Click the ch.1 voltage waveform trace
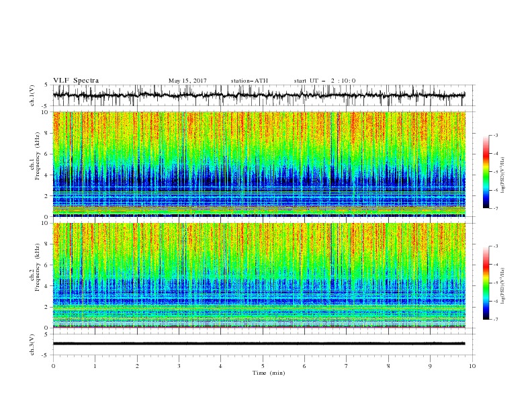The height and width of the screenshot is (411, 532). (x=259, y=95)
